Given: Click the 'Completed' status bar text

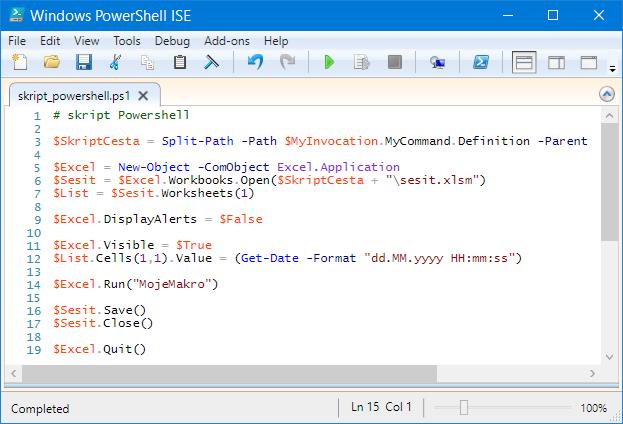Looking at the screenshot, I should [40, 409].
